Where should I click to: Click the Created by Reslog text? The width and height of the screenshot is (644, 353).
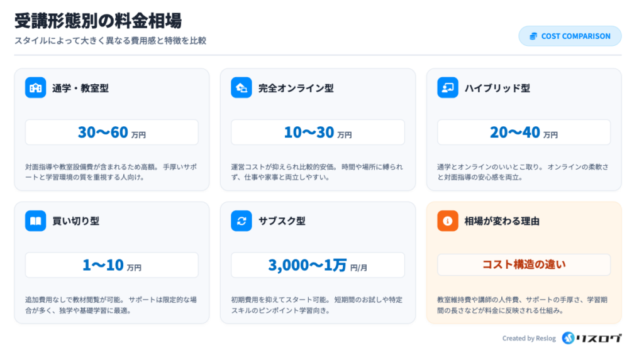point(529,339)
